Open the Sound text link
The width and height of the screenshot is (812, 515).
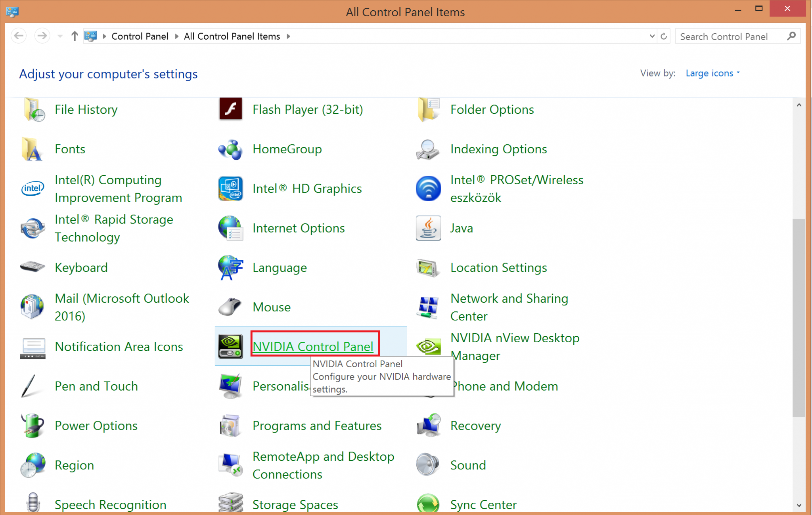point(468,465)
